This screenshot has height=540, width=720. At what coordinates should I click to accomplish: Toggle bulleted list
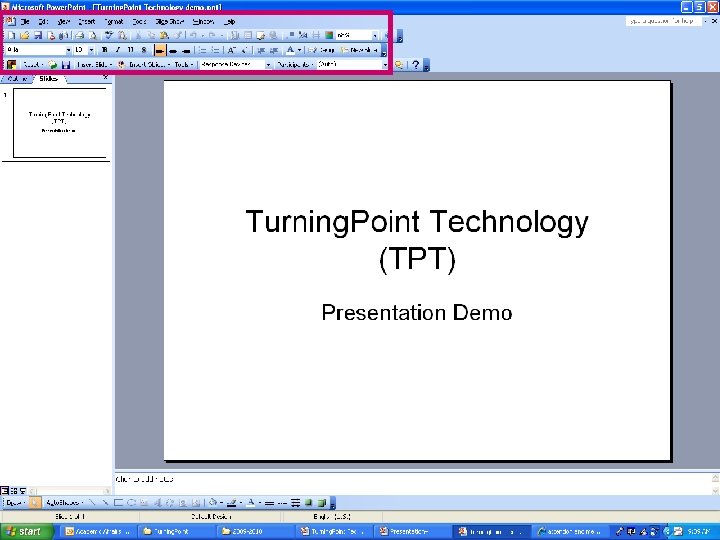click(215, 50)
